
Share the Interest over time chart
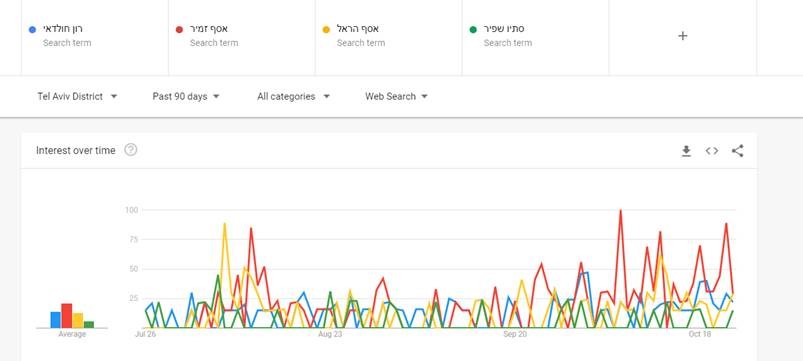coord(737,151)
